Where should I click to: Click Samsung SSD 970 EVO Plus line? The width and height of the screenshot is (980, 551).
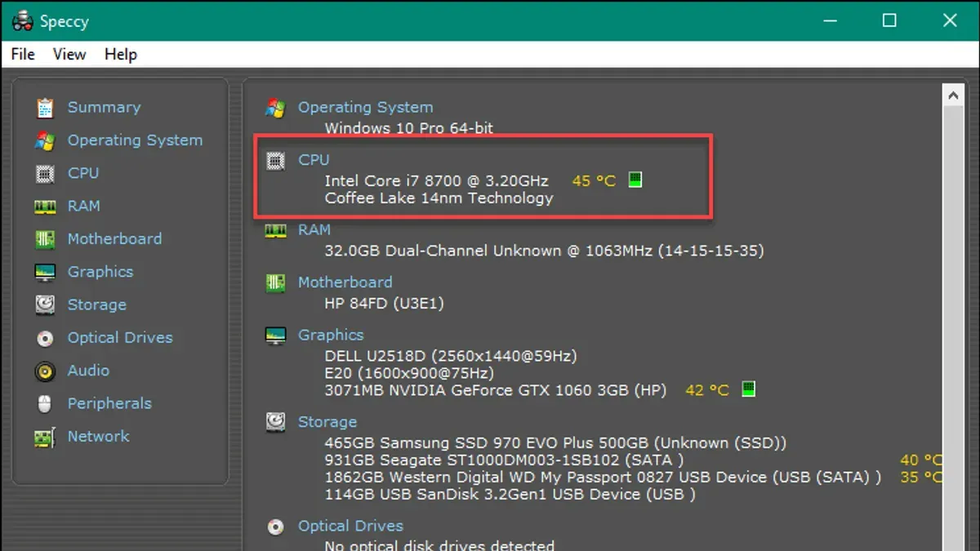click(555, 443)
